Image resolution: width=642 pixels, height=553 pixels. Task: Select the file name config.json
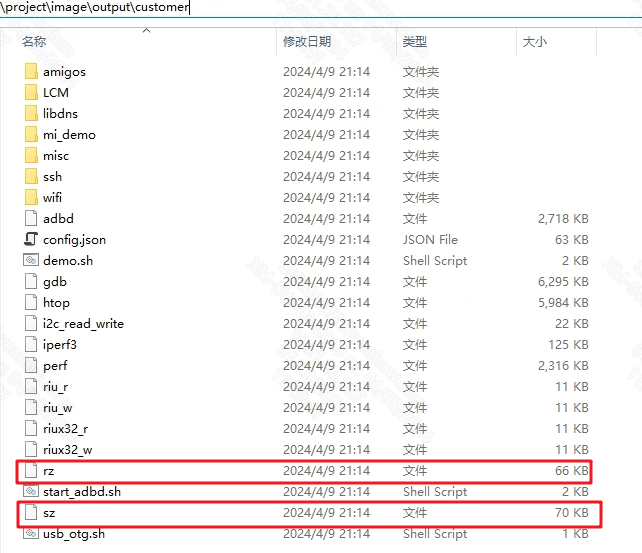75,240
